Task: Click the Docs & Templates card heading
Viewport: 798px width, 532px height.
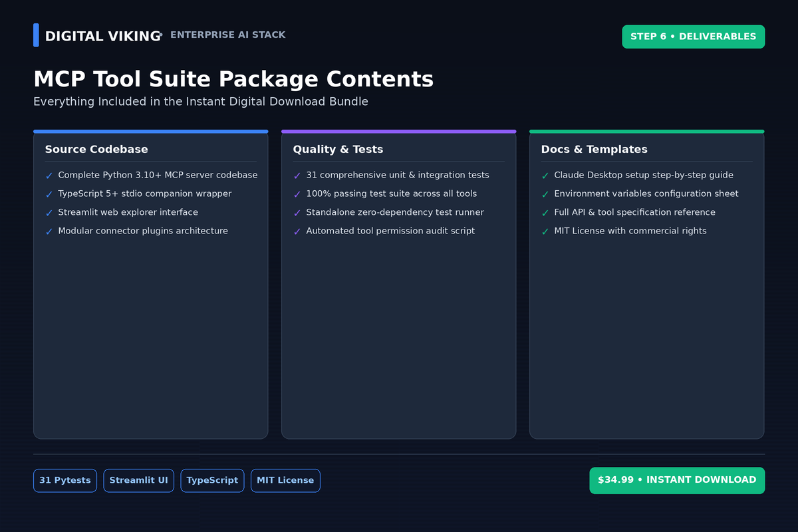Action: coord(594,150)
